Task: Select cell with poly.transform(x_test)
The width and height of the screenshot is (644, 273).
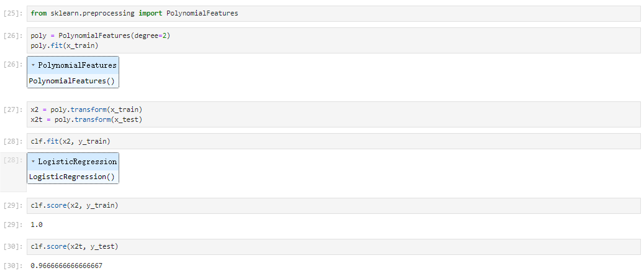Action: 333,114
